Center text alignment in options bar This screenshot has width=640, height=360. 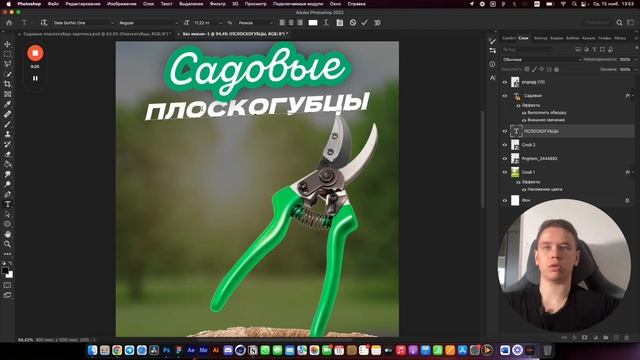click(291, 22)
